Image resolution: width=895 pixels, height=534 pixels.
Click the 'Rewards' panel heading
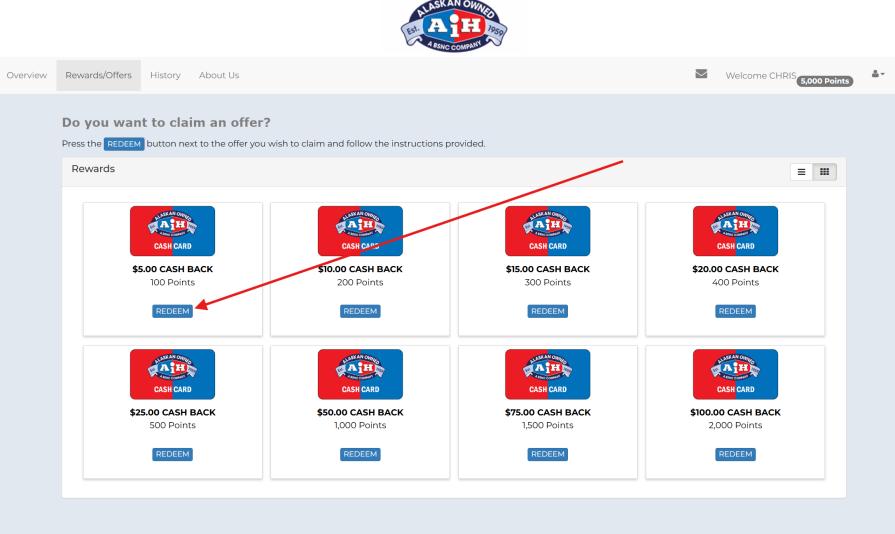pos(93,169)
